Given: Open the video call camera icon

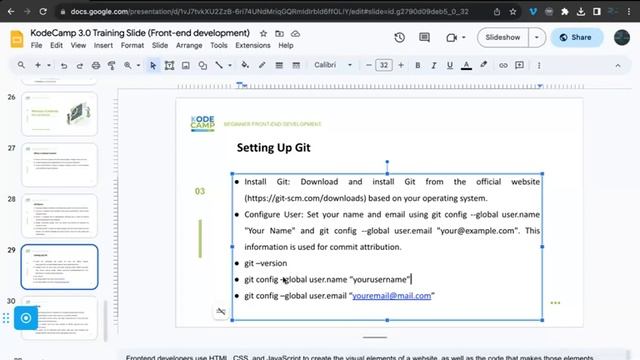Looking at the screenshot, I should click(451, 38).
